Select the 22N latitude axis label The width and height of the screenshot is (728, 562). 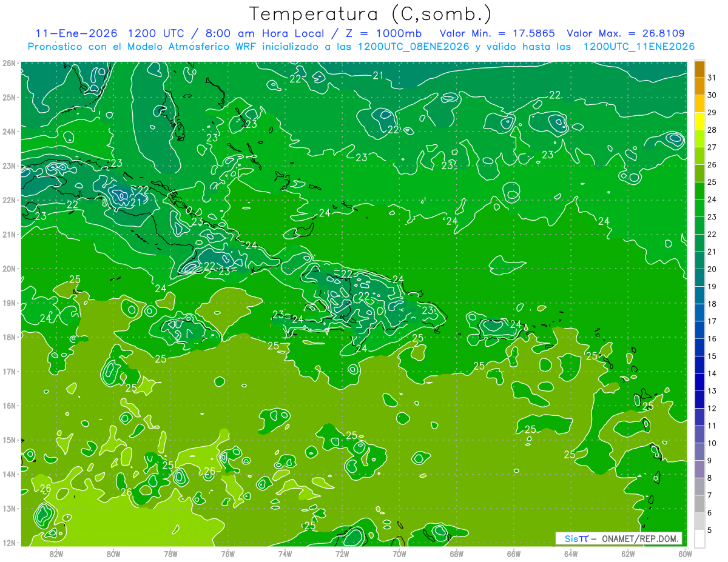coord(8,200)
